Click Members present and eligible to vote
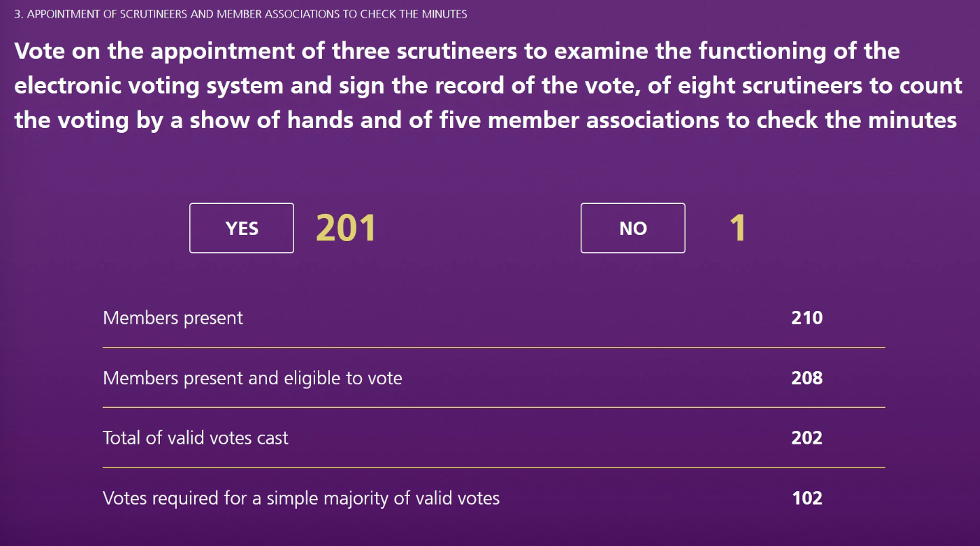This screenshot has height=546, width=980. pos(253,378)
